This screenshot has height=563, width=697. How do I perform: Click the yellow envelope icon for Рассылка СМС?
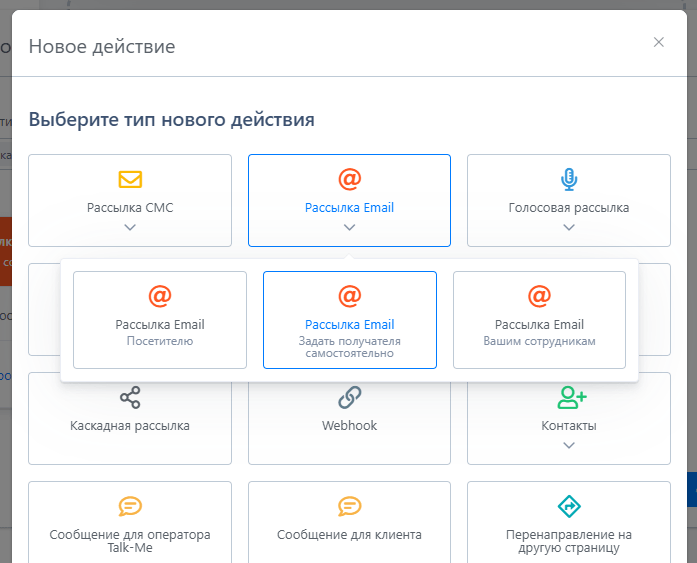[130, 180]
